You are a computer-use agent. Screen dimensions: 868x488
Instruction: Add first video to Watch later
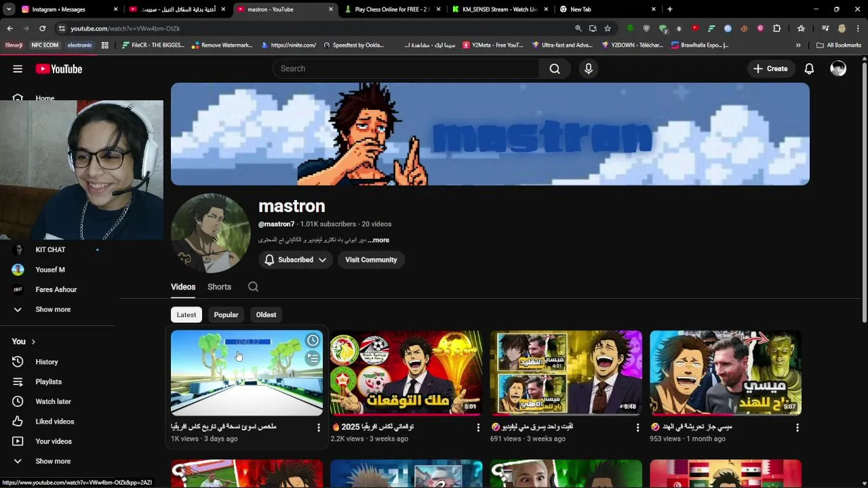click(x=313, y=340)
